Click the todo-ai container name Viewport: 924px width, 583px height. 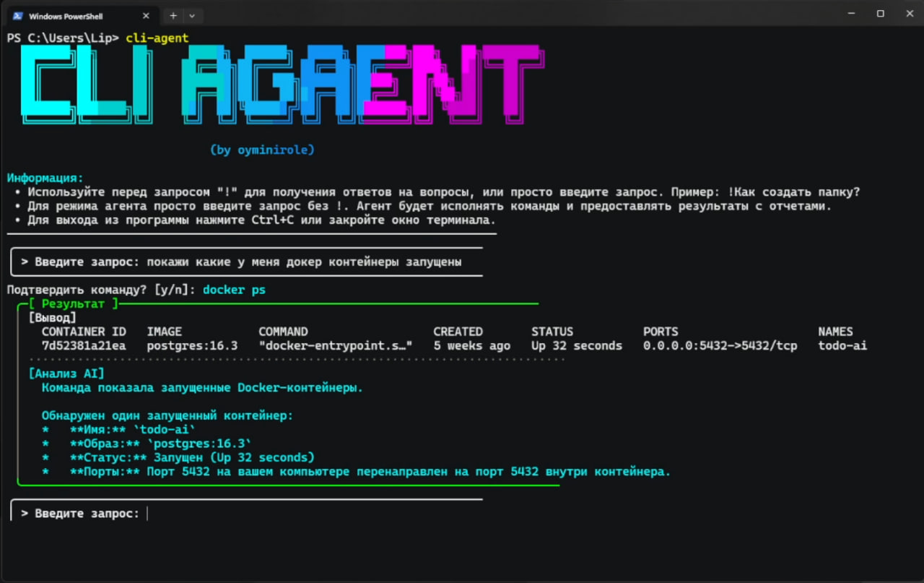842,345
